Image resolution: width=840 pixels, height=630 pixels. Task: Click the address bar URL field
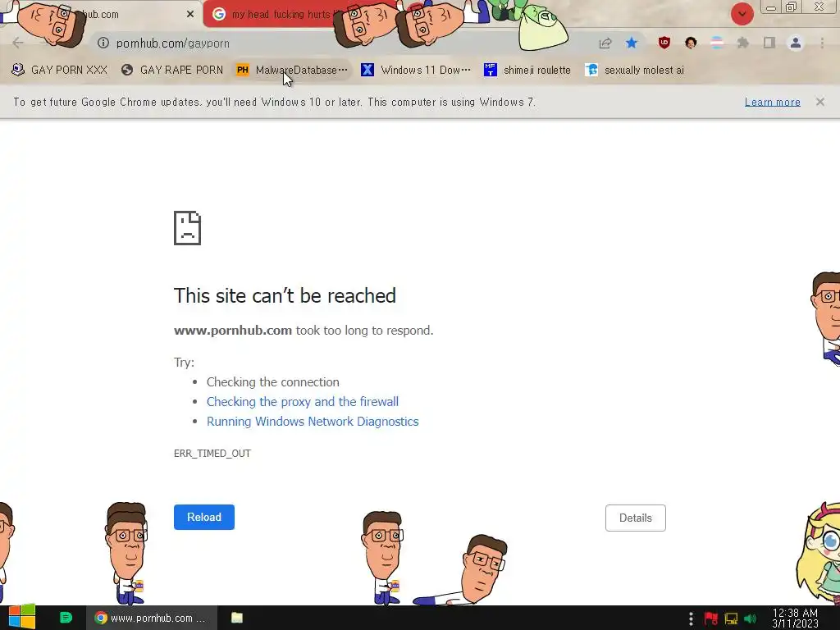pyautogui.click(x=343, y=43)
